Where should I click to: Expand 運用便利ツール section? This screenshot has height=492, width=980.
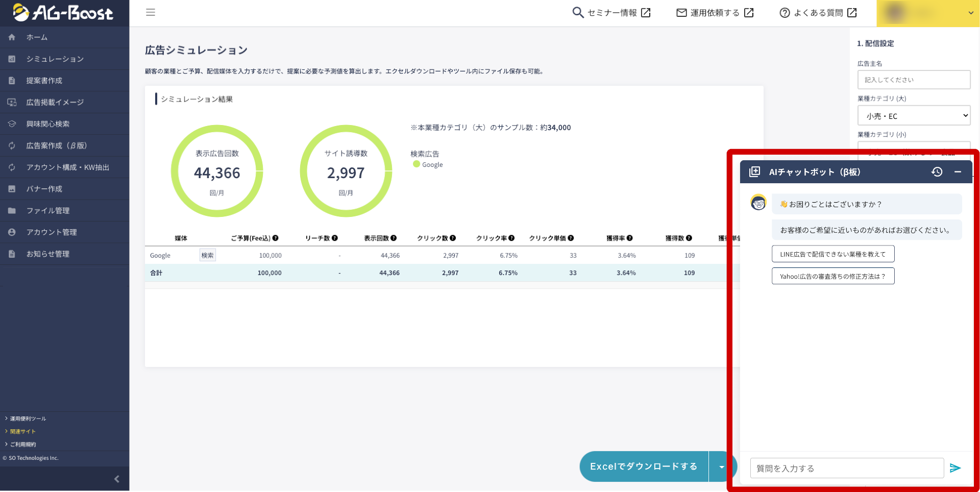tap(28, 419)
